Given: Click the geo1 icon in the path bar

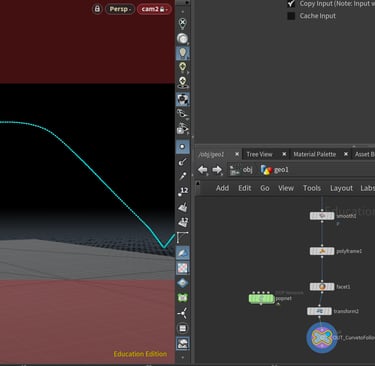Looking at the screenshot, I should 267,170.
